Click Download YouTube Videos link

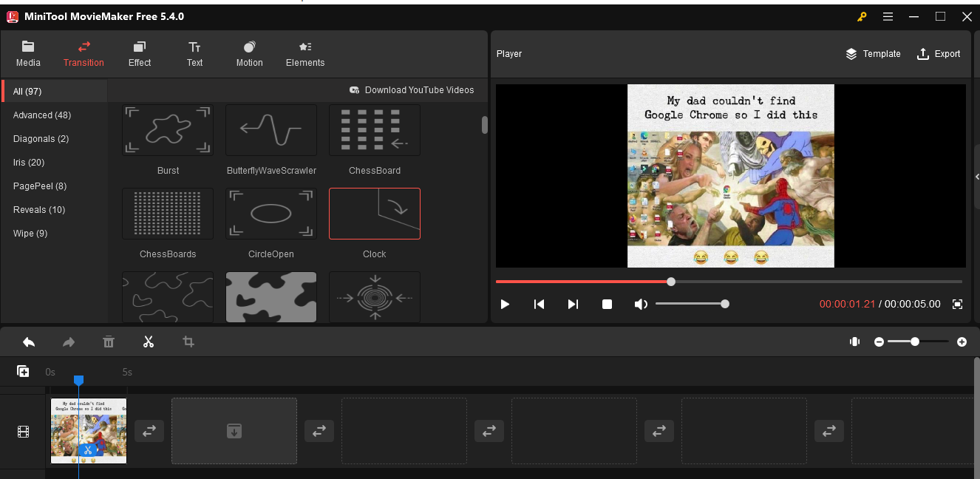click(412, 90)
